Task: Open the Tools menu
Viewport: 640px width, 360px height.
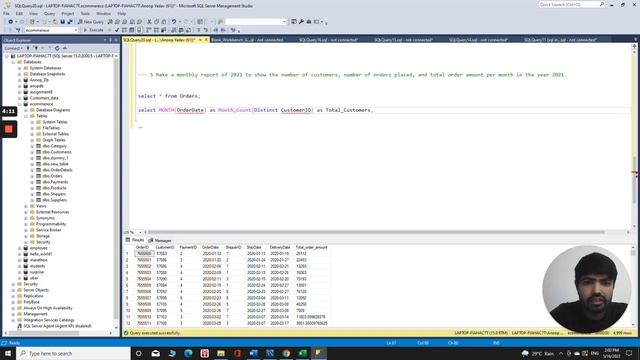Action: (85, 13)
